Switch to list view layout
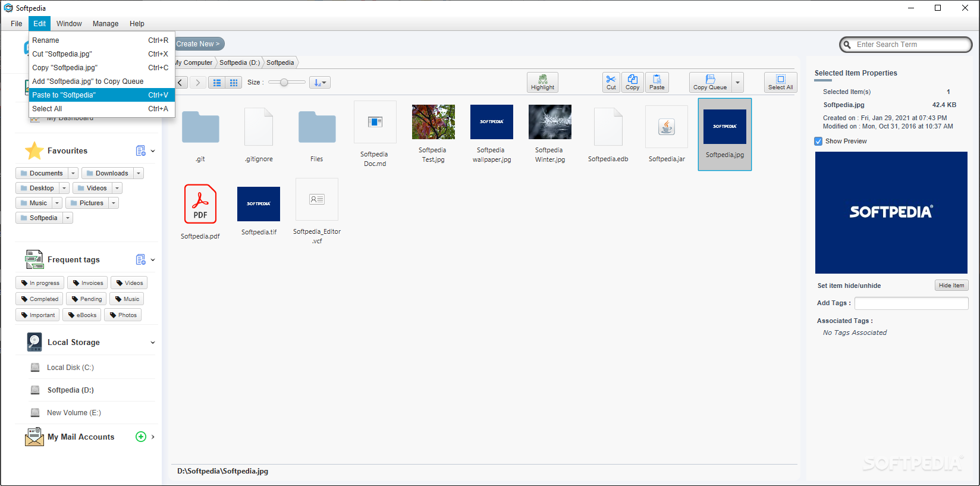980x486 pixels. click(x=217, y=82)
